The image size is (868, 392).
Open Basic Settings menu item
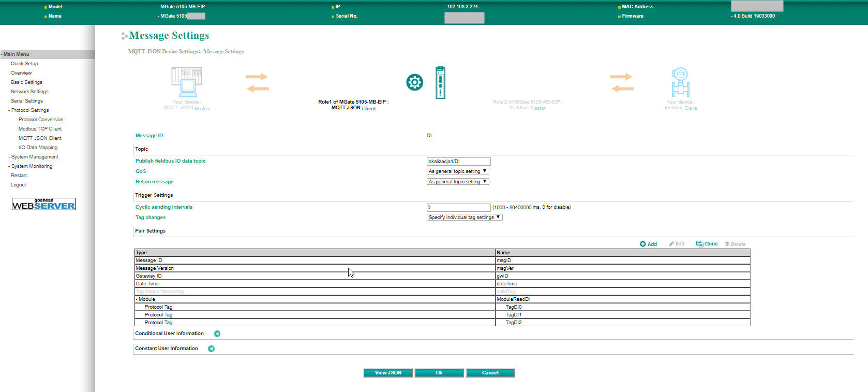point(26,82)
